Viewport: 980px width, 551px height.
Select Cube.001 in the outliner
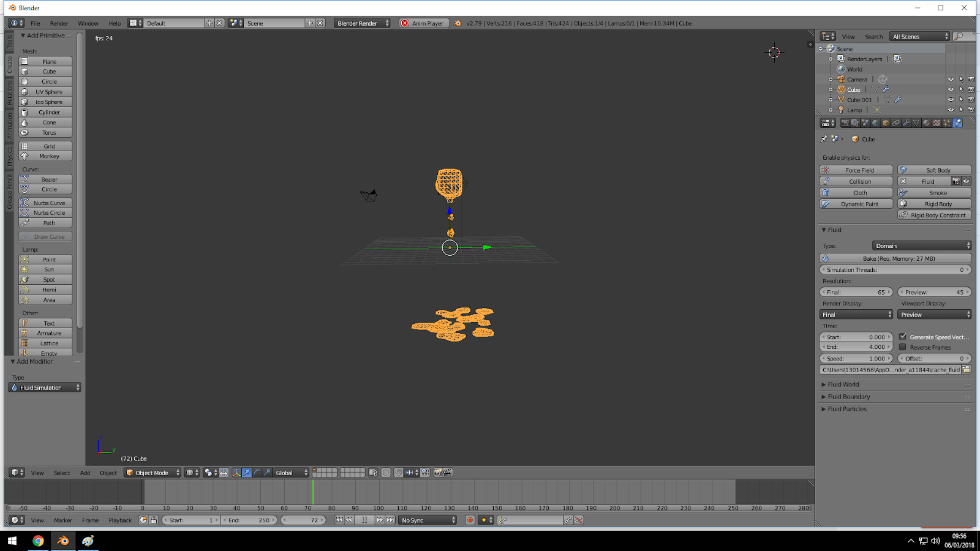point(859,99)
